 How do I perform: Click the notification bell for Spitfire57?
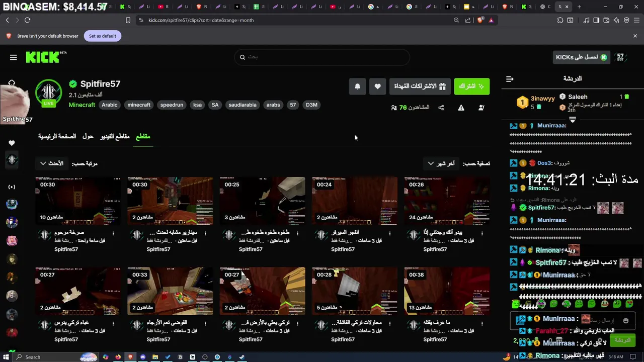click(x=357, y=86)
